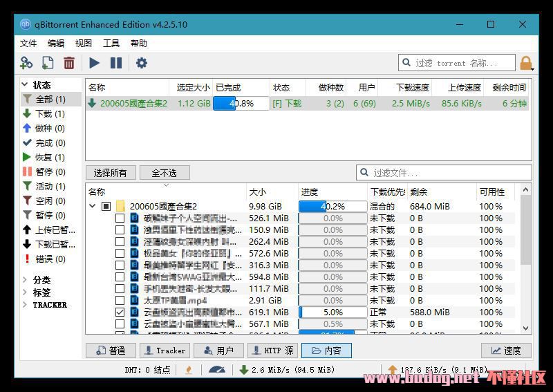Toggle alternative speed limits speedometer icon

tap(216, 370)
